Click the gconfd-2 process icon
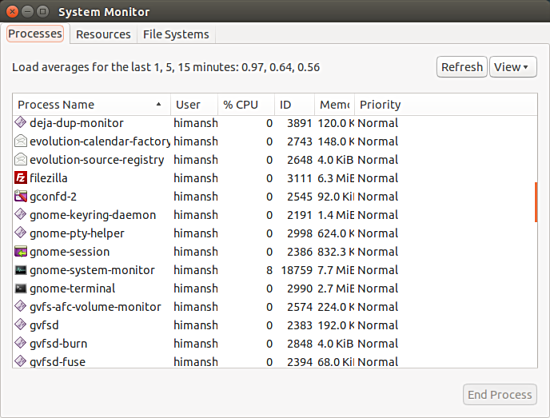The image size is (550, 418). (x=20, y=196)
